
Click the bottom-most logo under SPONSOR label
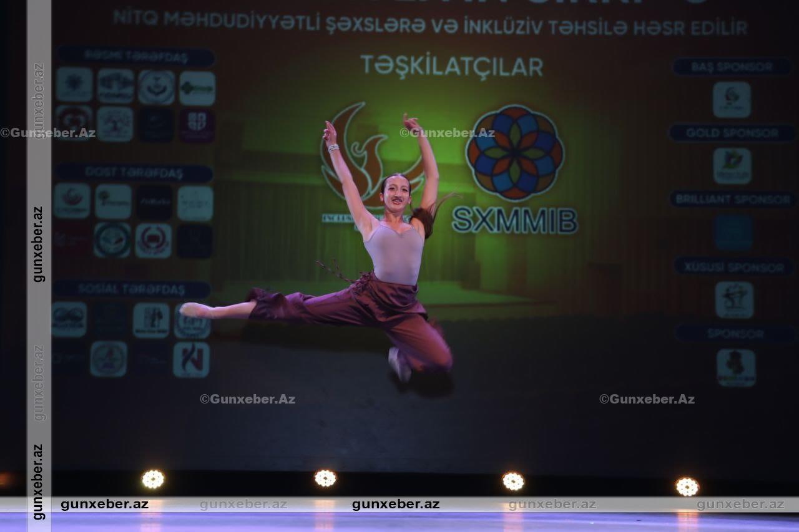(x=735, y=367)
